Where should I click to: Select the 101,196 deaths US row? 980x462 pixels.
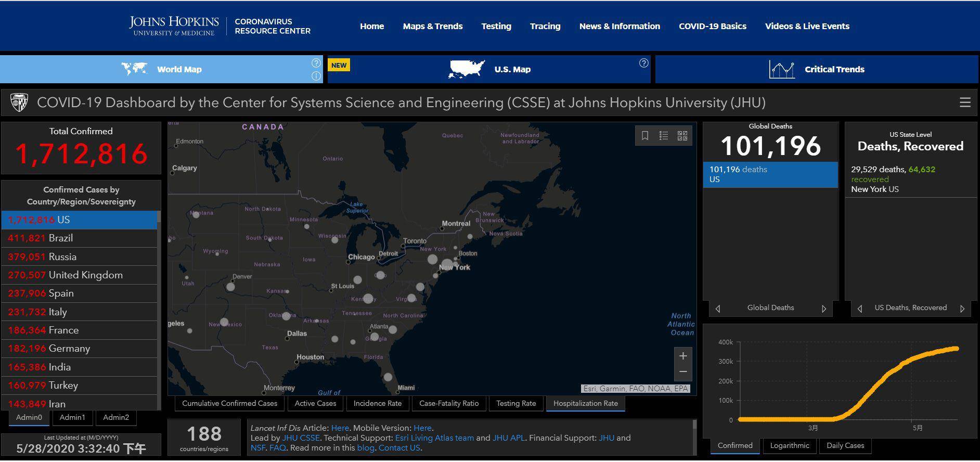click(x=770, y=174)
